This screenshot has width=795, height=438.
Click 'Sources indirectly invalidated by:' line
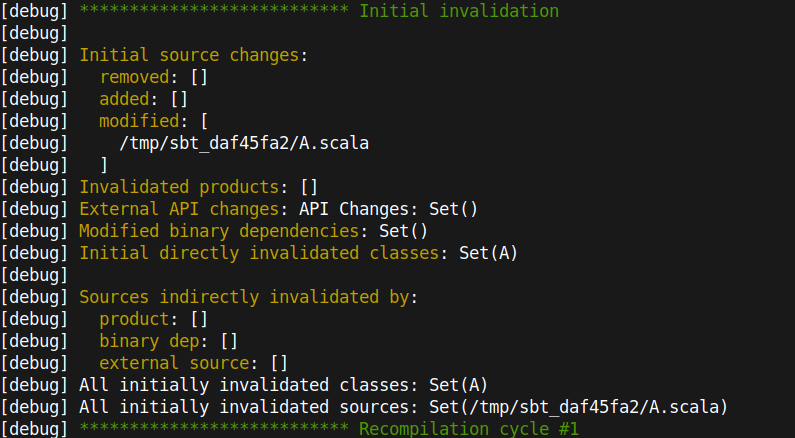(248, 297)
